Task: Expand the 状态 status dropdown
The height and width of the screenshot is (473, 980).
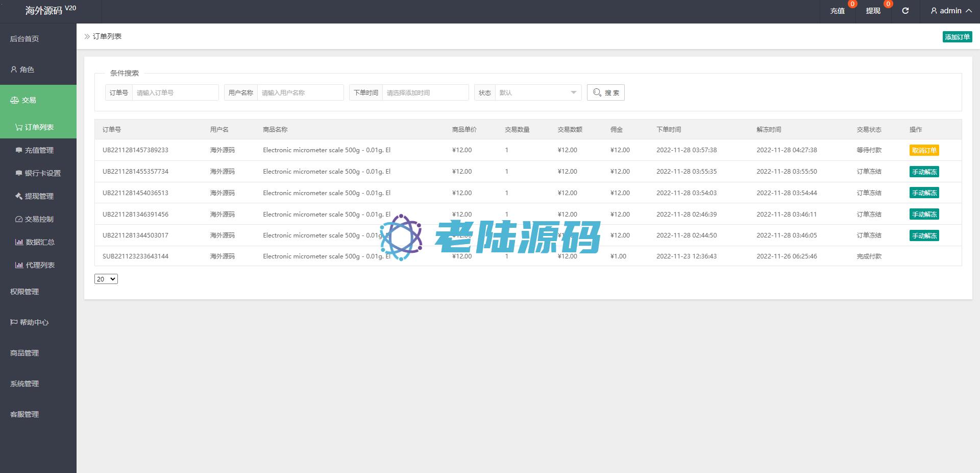Action: tap(538, 92)
